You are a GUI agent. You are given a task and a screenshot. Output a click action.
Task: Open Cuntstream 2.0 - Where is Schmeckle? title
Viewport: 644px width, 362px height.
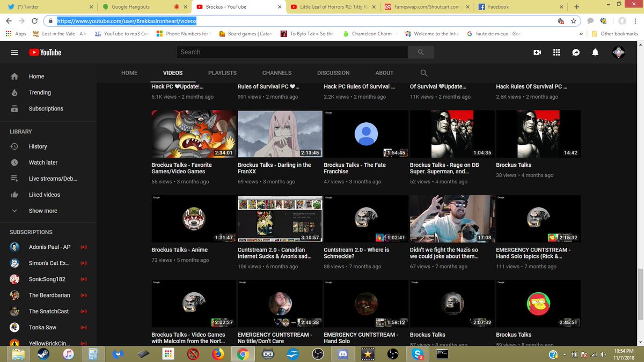tap(356, 253)
